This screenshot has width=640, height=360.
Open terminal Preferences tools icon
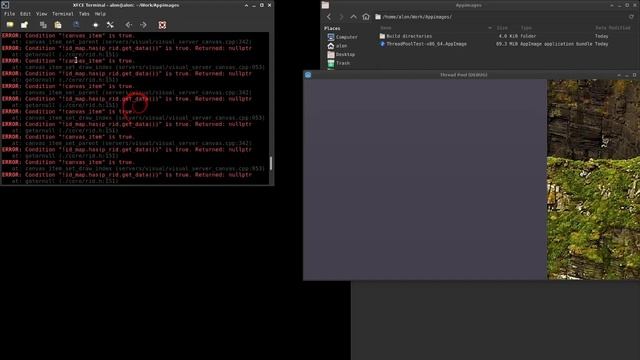click(110, 25)
